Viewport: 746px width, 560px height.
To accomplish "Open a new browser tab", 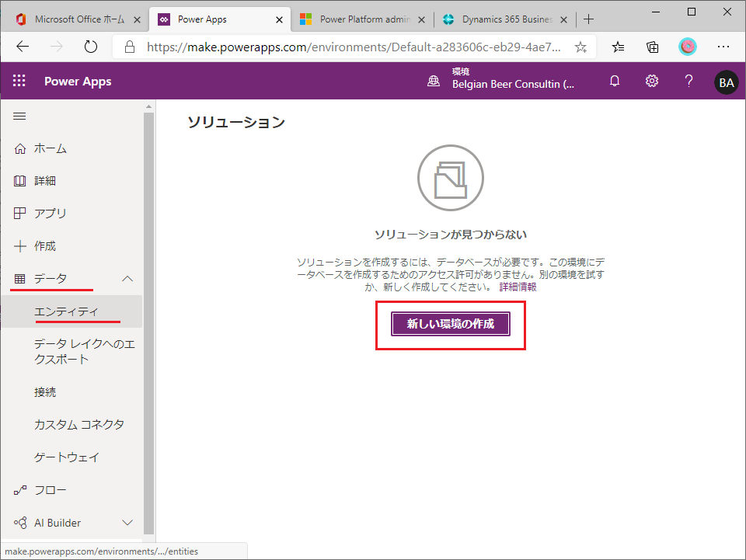I will point(588,19).
